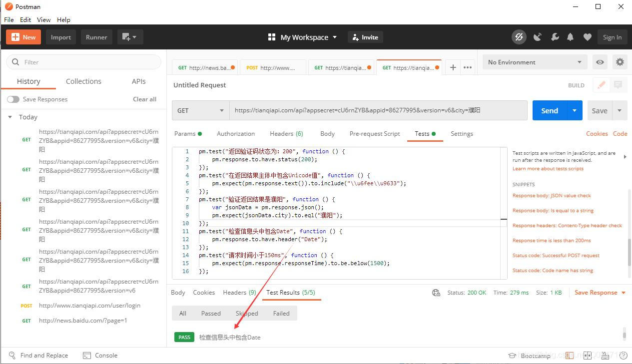
Task: Open the new window icon dropdown
Action: point(130,37)
